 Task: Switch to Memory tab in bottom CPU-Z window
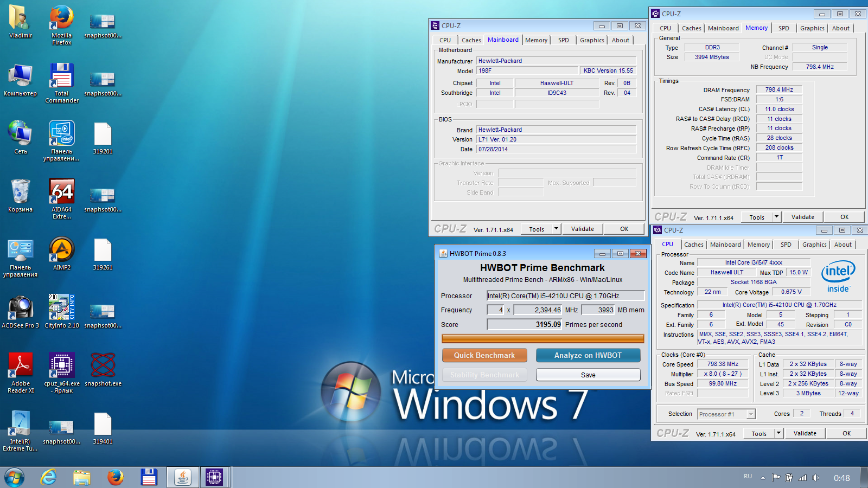pos(758,245)
